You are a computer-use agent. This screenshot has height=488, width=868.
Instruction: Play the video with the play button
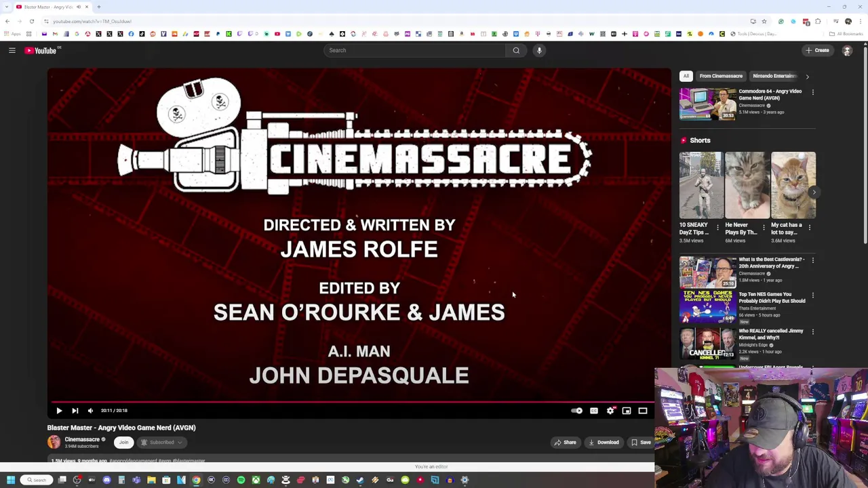59,411
